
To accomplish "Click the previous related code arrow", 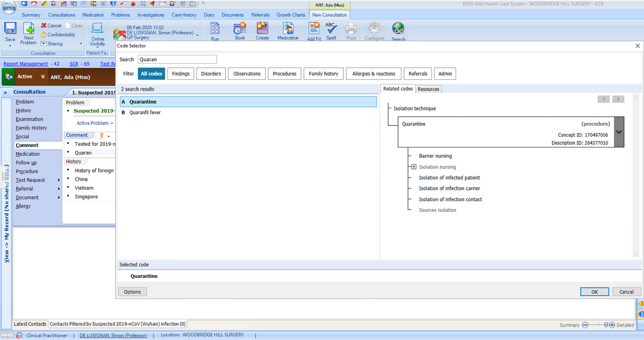I will tap(604, 99).
